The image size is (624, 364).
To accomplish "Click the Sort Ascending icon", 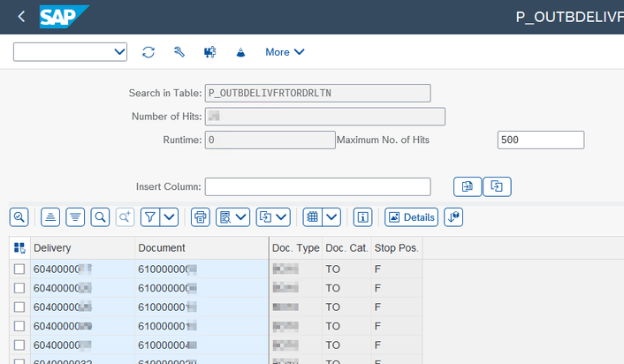I will (x=51, y=216).
